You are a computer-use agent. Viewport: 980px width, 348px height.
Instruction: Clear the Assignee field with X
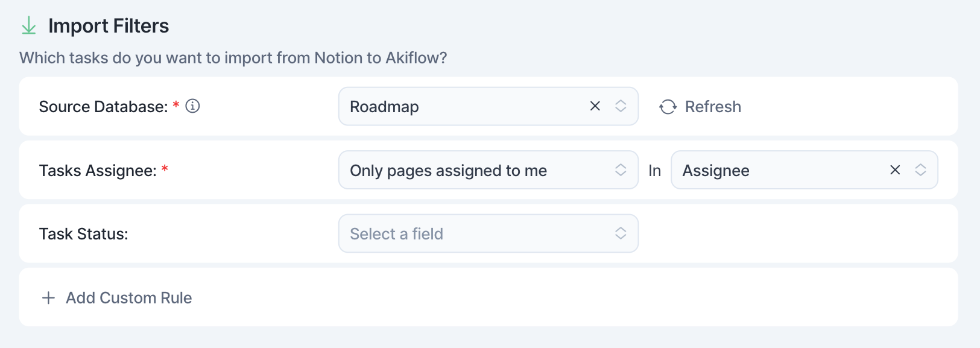click(x=895, y=170)
